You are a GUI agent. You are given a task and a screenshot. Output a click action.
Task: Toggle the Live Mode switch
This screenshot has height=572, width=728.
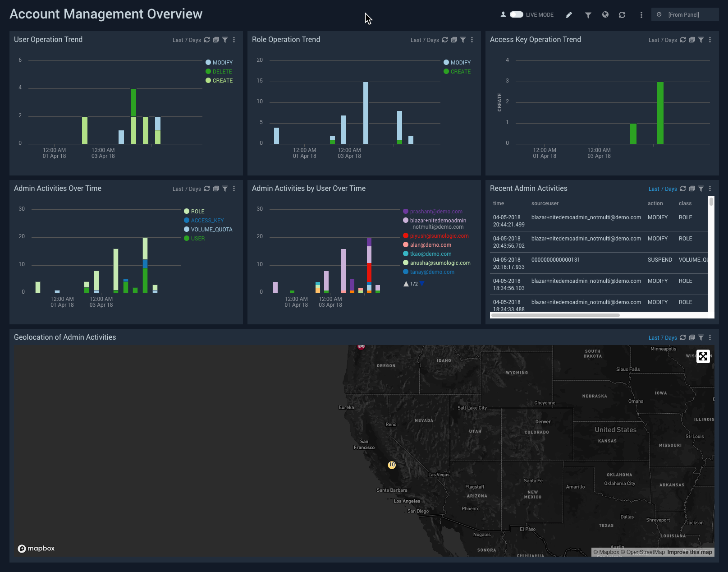pyautogui.click(x=516, y=14)
